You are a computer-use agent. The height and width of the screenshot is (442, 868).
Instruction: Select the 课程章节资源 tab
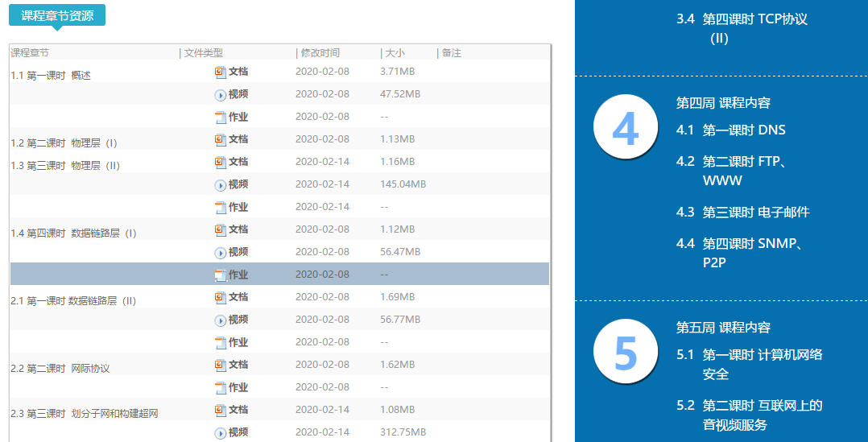click(x=56, y=15)
